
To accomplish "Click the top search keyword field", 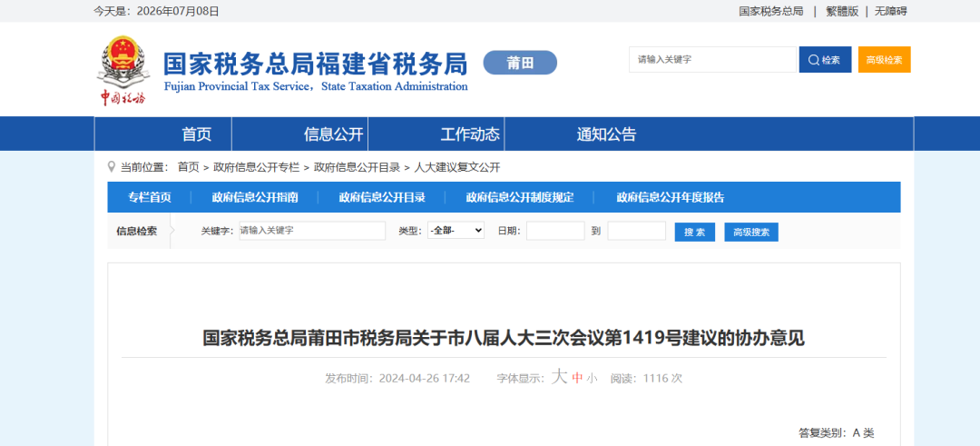I will coord(712,60).
